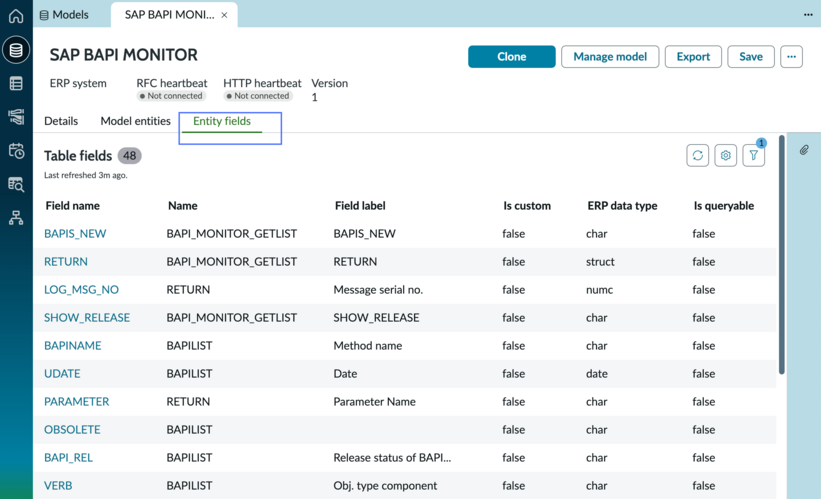Open the Home icon in sidebar
This screenshot has width=821, height=499.
(x=16, y=16)
